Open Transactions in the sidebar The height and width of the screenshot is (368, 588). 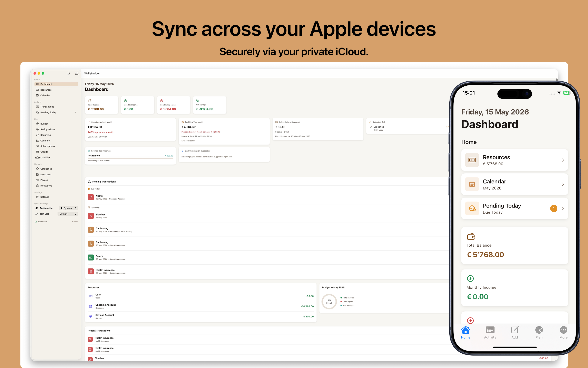pos(56,107)
